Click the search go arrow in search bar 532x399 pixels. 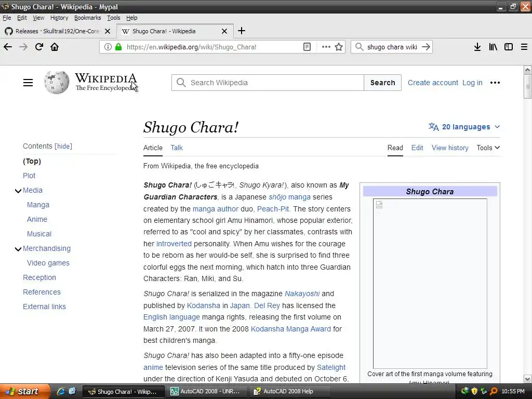[x=426, y=47]
